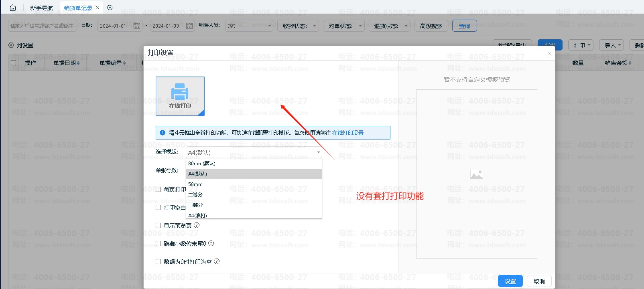Enable the 显示预览页 checkbox

pos(158,226)
